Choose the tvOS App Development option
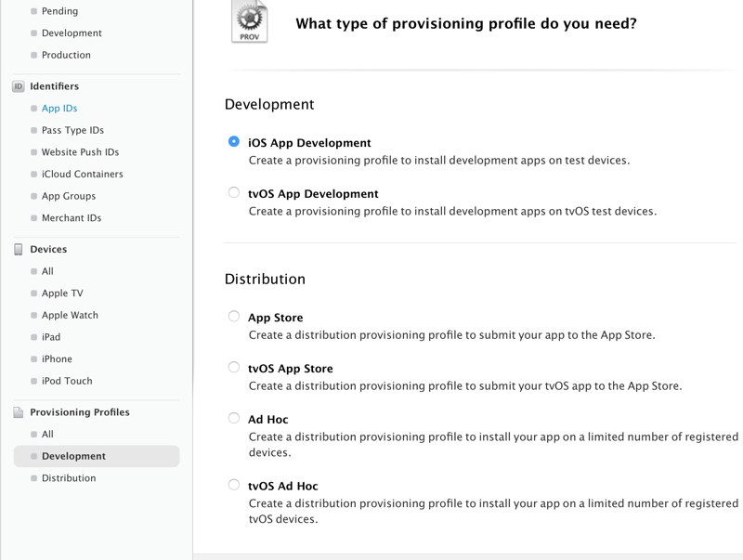 [x=234, y=193]
